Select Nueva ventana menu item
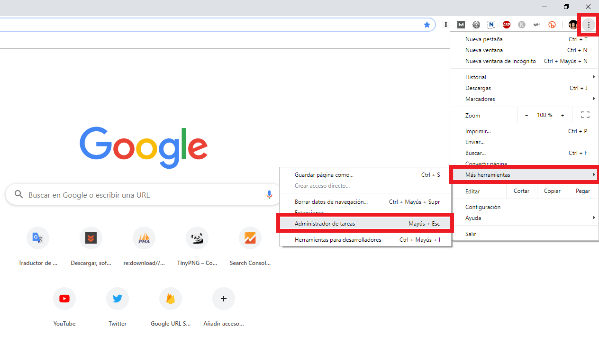The height and width of the screenshot is (364, 599). [524, 50]
